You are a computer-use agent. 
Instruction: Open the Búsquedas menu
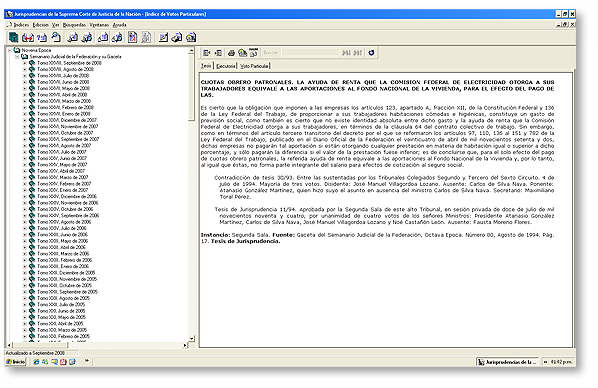(74, 25)
